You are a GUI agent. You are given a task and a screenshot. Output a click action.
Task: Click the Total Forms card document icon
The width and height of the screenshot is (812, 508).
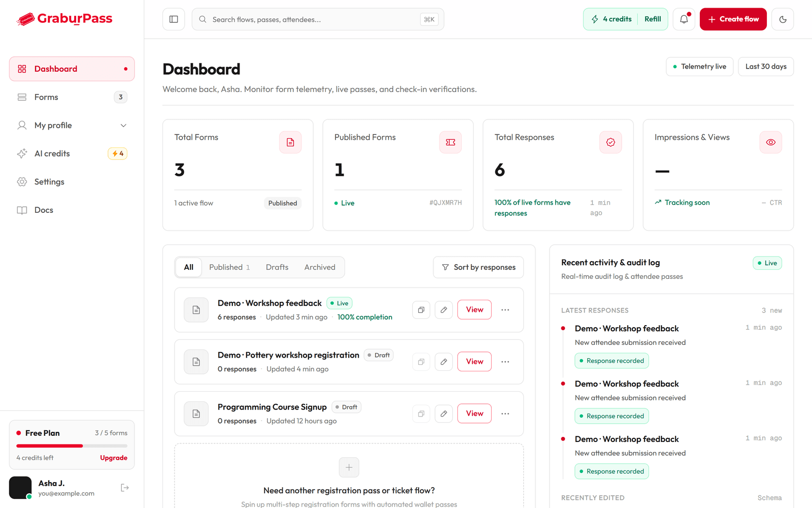pyautogui.click(x=290, y=142)
